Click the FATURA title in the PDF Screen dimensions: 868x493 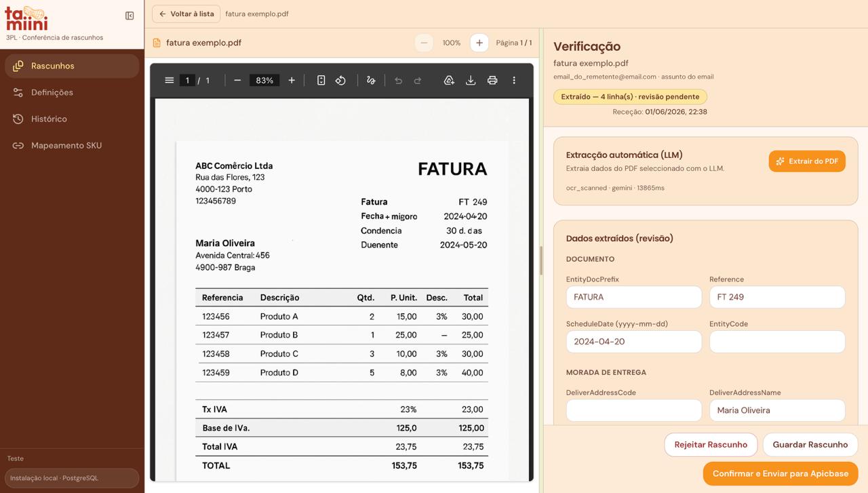coord(452,169)
